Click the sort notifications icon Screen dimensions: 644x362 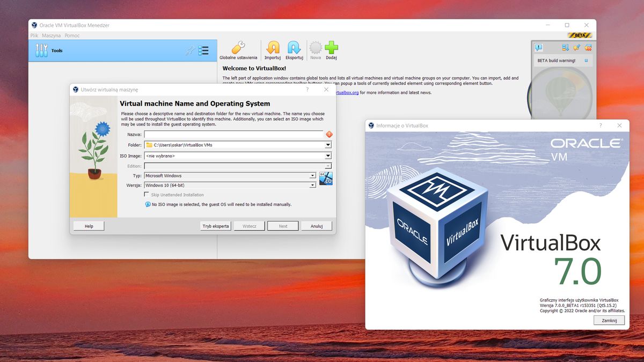pos(565,47)
